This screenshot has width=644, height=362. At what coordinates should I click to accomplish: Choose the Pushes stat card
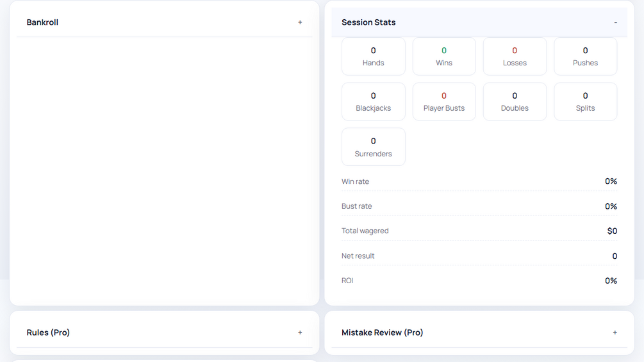point(585,56)
